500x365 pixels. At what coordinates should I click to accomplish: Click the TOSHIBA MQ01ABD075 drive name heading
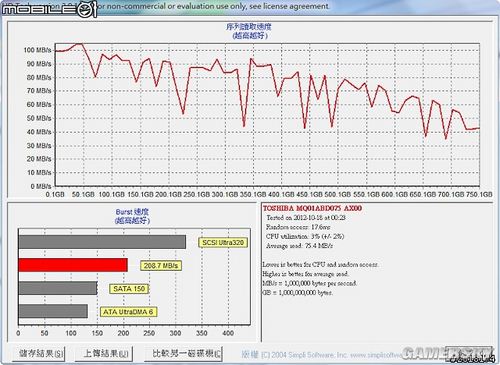point(312,208)
